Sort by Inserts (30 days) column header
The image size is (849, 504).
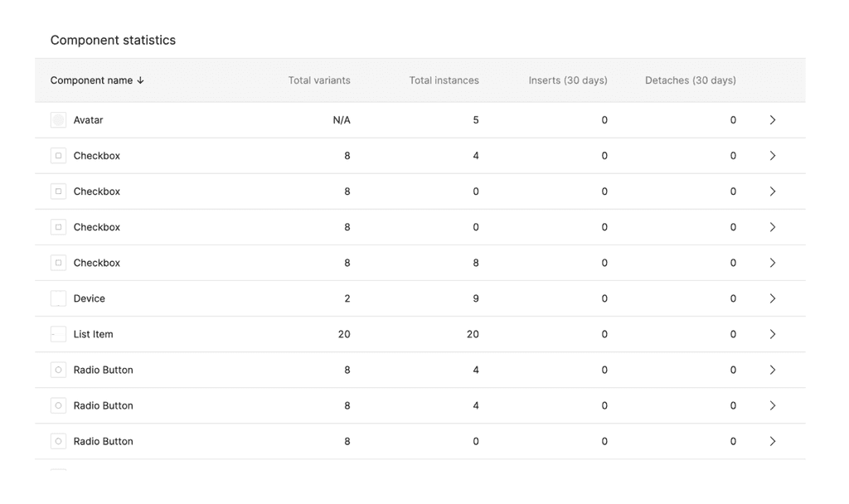[568, 80]
